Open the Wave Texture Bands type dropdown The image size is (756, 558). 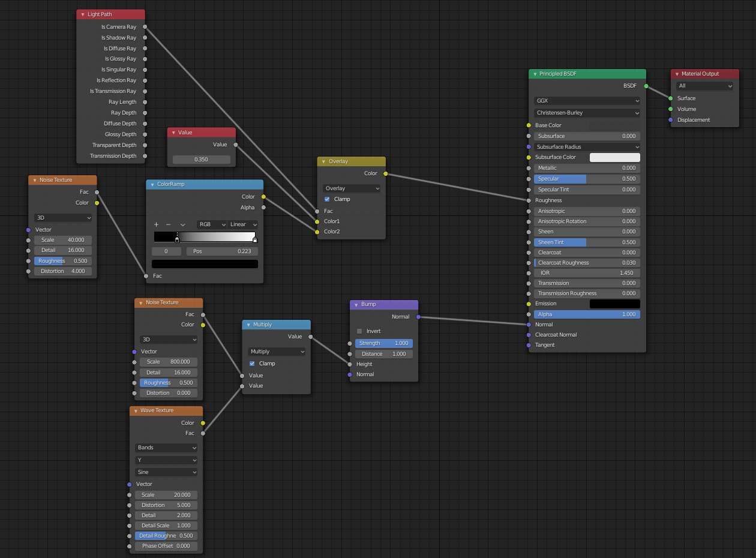coord(166,448)
